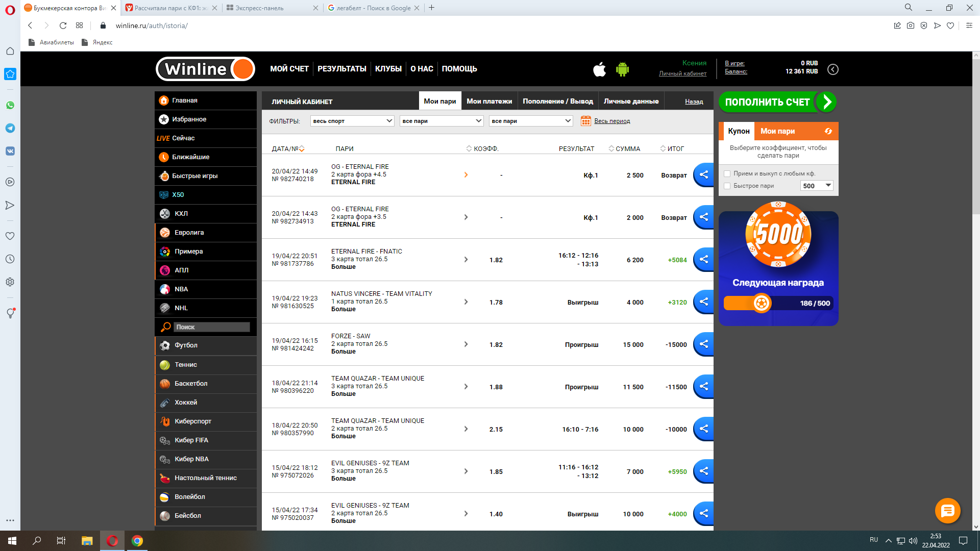
Task: Share the ETERNAL FIRE - FNATIC bet
Action: [703, 260]
